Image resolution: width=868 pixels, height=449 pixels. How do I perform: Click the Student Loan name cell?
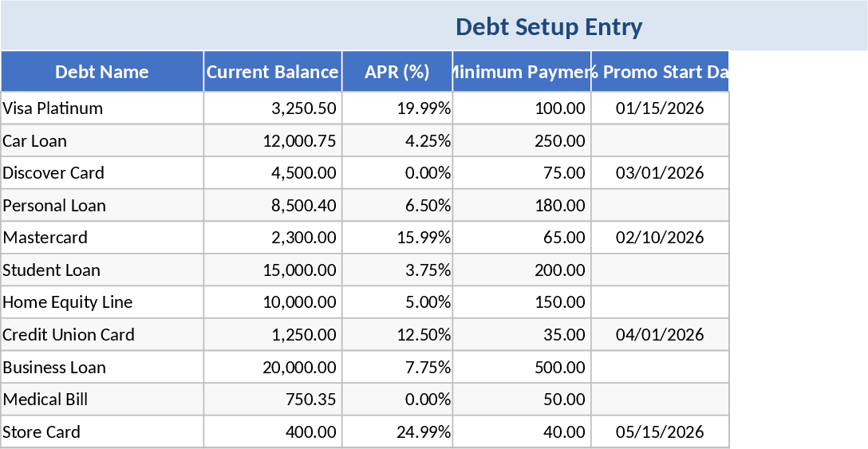click(x=102, y=270)
